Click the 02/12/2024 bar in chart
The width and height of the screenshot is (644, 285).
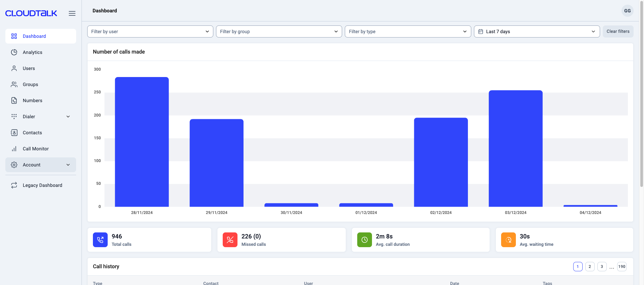pos(441,162)
